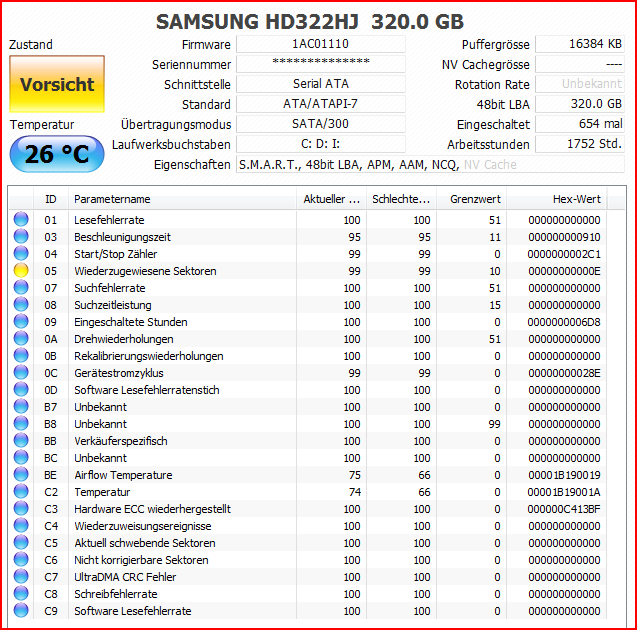This screenshot has width=637, height=630.
Task: Click the empty NV Cachegrösse field
Action: pyautogui.click(x=580, y=64)
